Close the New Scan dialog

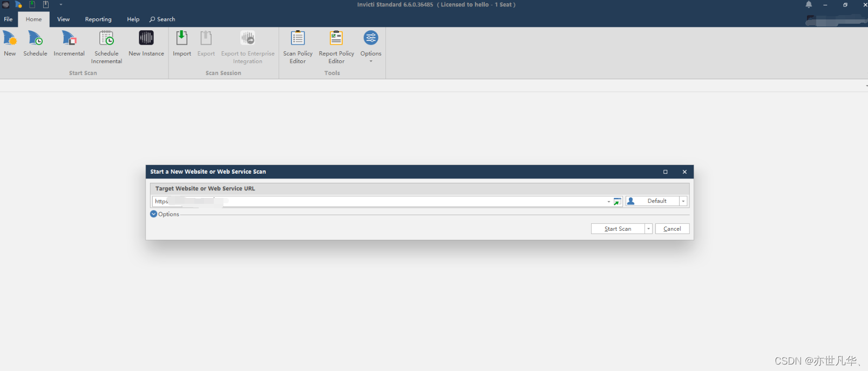coord(684,172)
